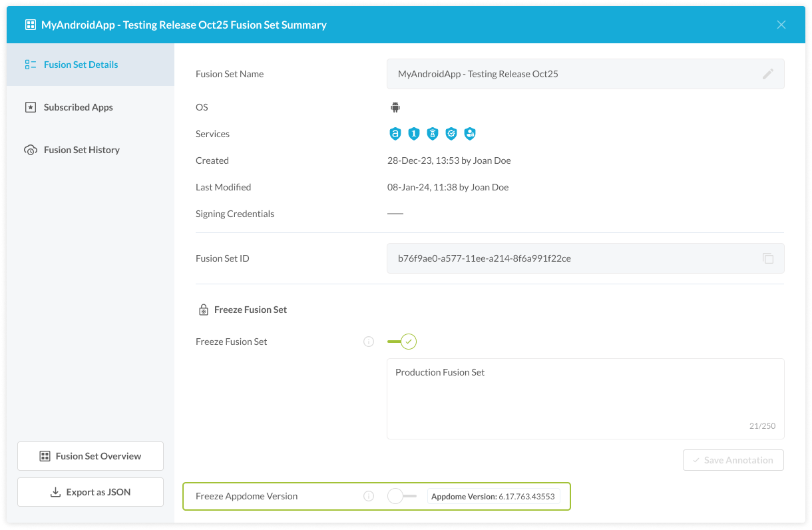Open the Fusion Set Overview
Image resolution: width=812 pixels, height=530 pixels.
tap(91, 456)
